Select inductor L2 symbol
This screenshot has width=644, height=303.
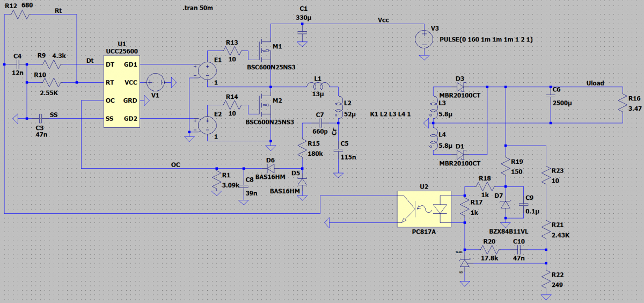tap(339, 106)
